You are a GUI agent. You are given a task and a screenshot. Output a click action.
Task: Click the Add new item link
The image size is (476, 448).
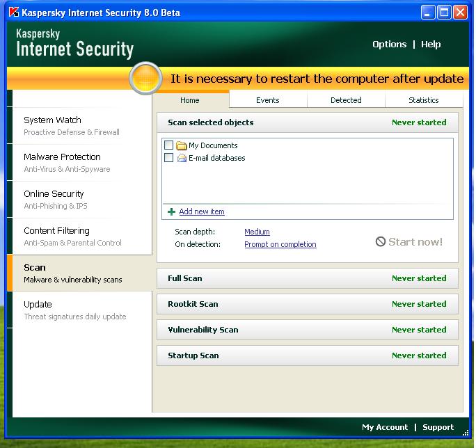point(202,211)
